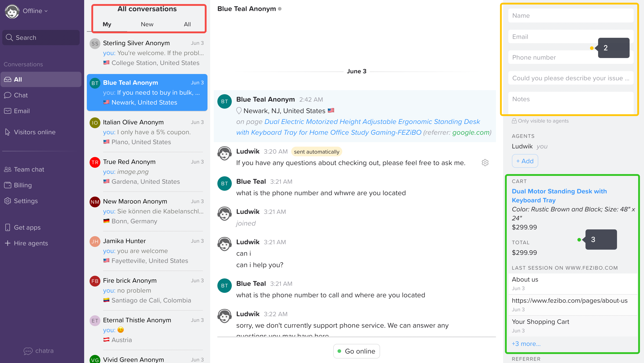Toggle status with Go online button

point(356,351)
